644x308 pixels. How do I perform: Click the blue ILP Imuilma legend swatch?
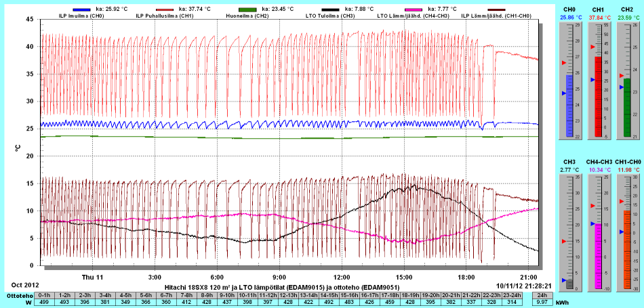(86, 9)
